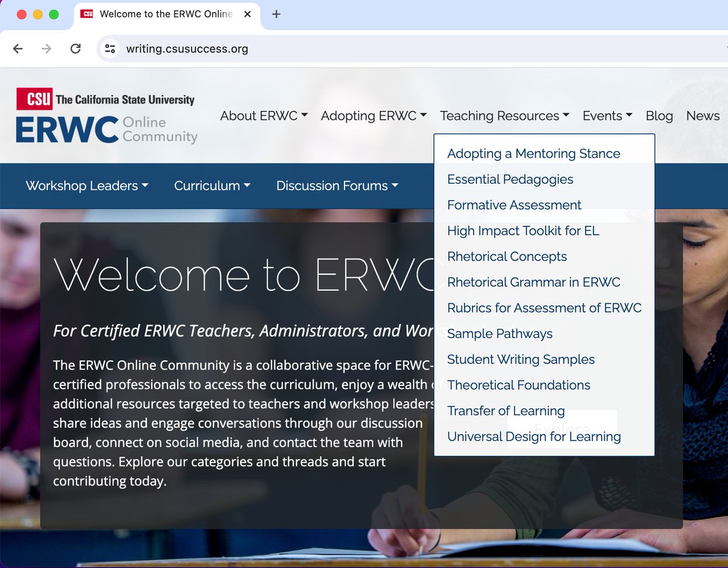Choose Theoretical Foundations from menu
728x568 pixels.
click(x=519, y=385)
